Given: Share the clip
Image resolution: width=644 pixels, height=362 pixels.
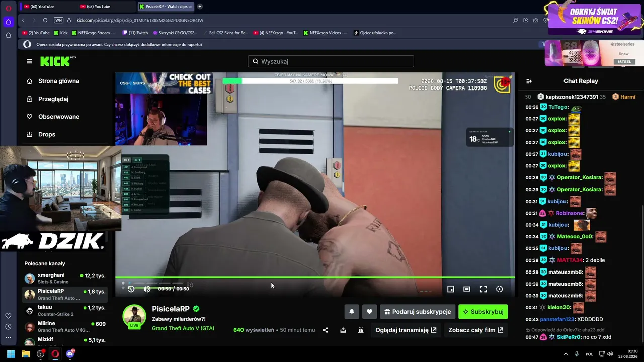Looking at the screenshot, I should point(325,330).
